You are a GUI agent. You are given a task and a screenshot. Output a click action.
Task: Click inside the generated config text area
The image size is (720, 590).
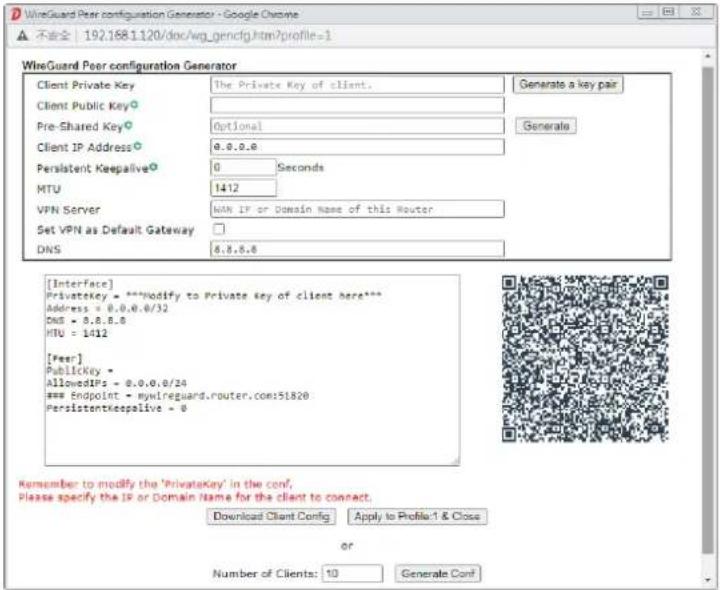click(252, 370)
